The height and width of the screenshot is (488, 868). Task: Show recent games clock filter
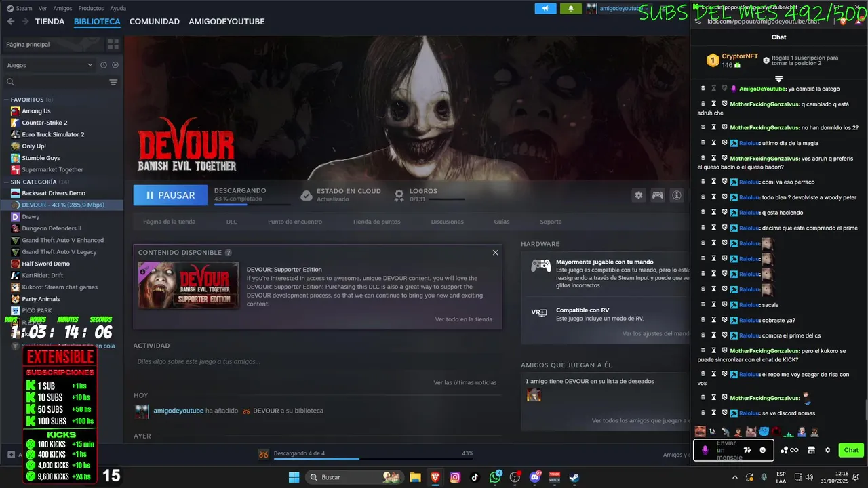(104, 65)
